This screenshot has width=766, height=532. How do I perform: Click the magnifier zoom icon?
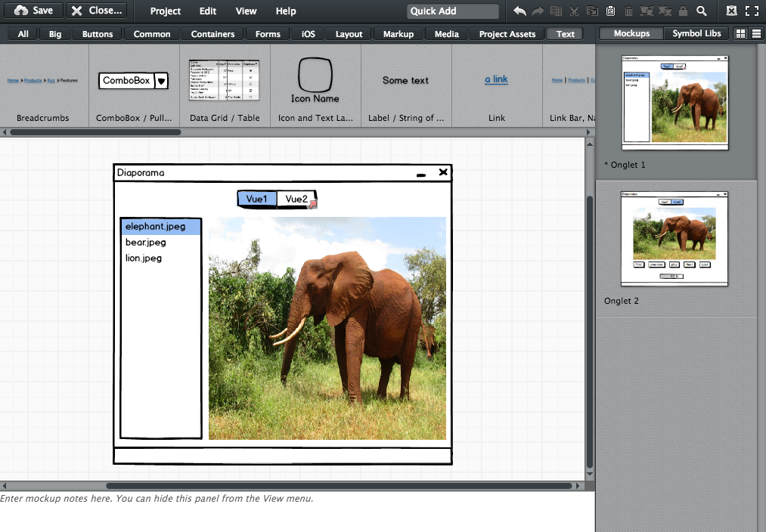pos(702,11)
